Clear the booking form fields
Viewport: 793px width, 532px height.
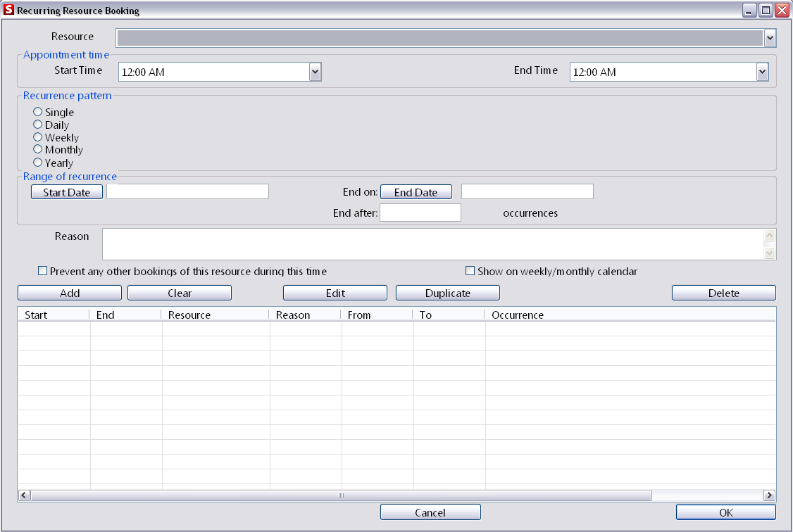point(179,293)
